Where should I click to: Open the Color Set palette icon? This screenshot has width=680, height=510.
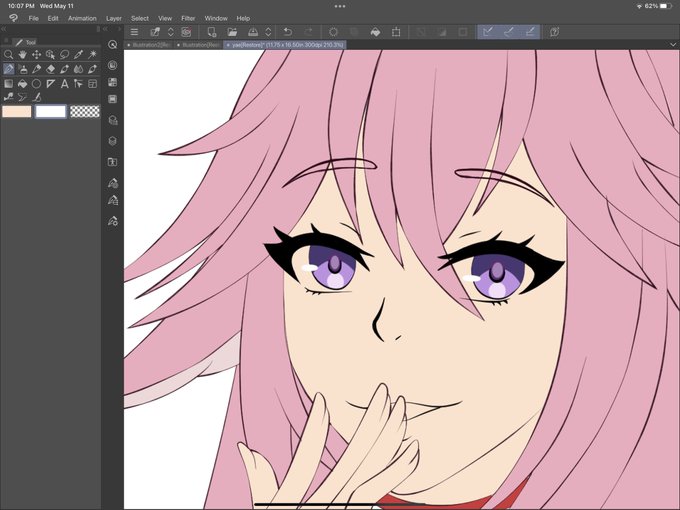[113, 82]
